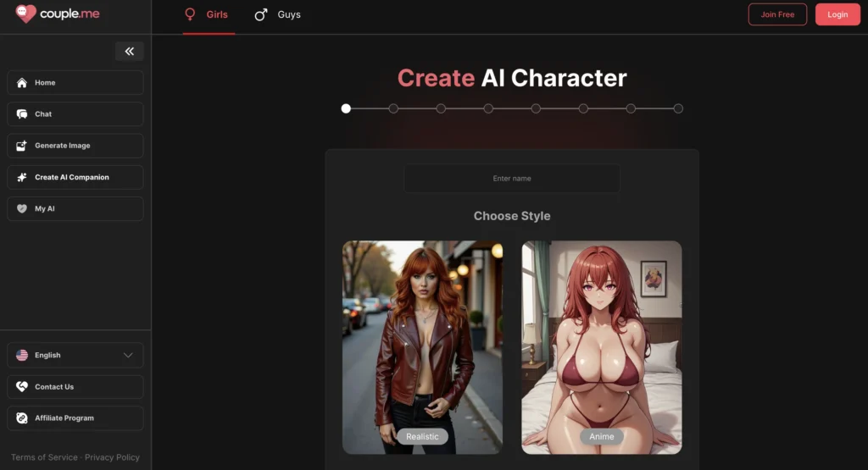Screen dimensions: 868x470
Task: Collapse the sidebar with double-chevron icon
Action: [x=130, y=52]
